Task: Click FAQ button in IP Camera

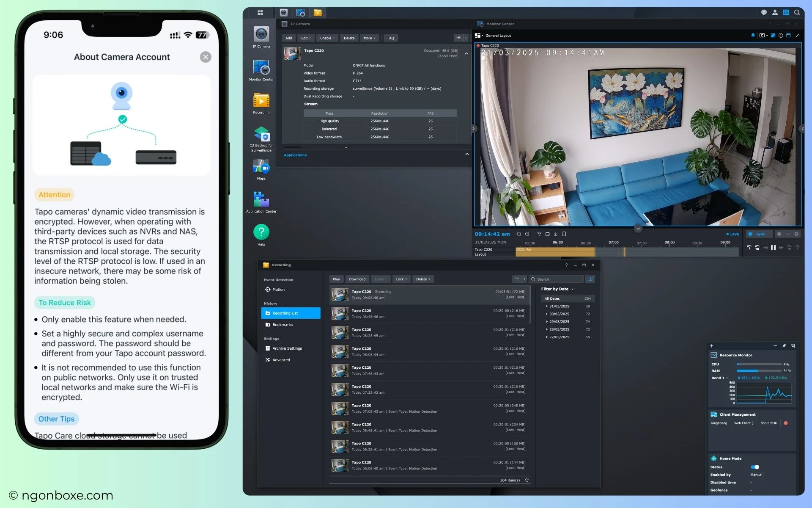Action: [391, 38]
